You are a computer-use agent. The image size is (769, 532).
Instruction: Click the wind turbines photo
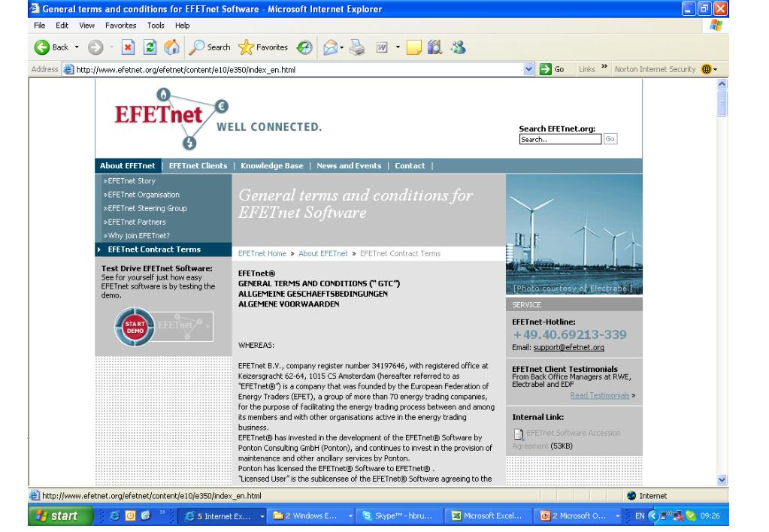tap(574, 234)
